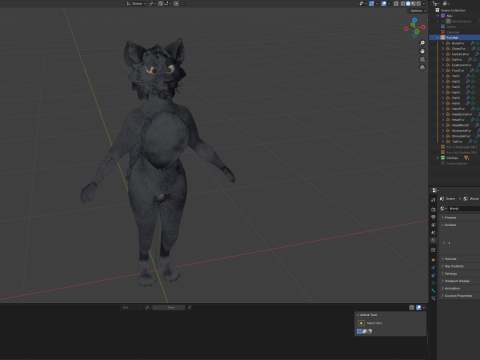This screenshot has width=480, height=360.
Task: Open the properties editor type menu
Action: (435, 190)
